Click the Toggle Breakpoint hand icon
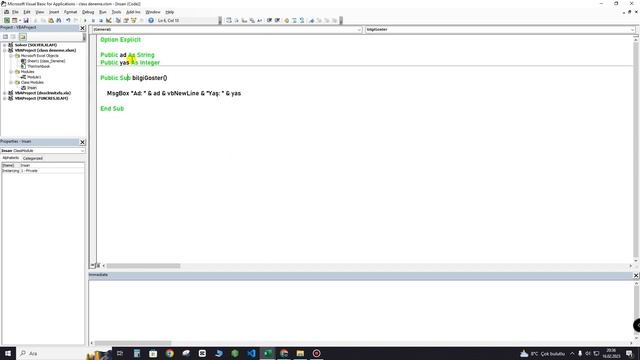Screen dimensions: 640x360 pyautogui.click(x=286, y=20)
